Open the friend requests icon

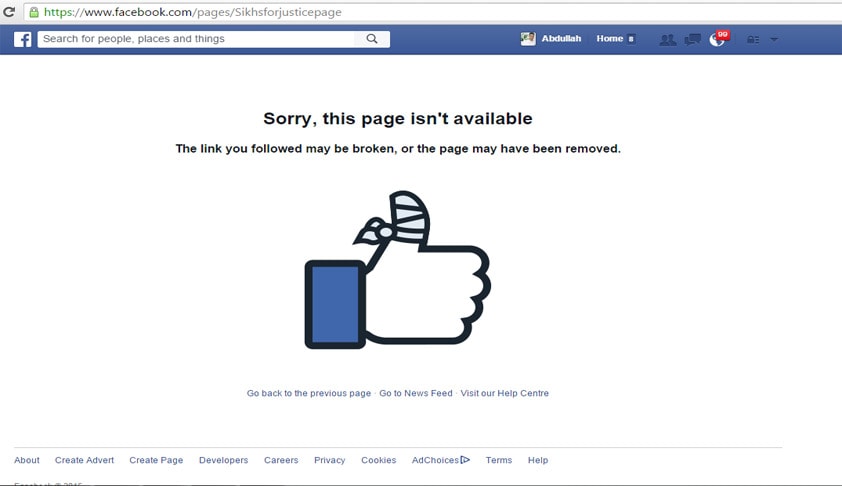coord(667,39)
